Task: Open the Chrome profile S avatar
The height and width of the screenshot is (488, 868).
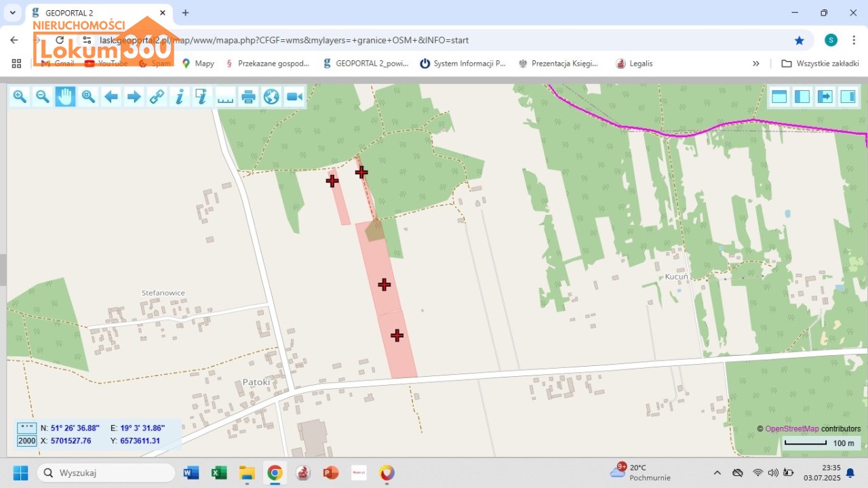Action: point(831,40)
